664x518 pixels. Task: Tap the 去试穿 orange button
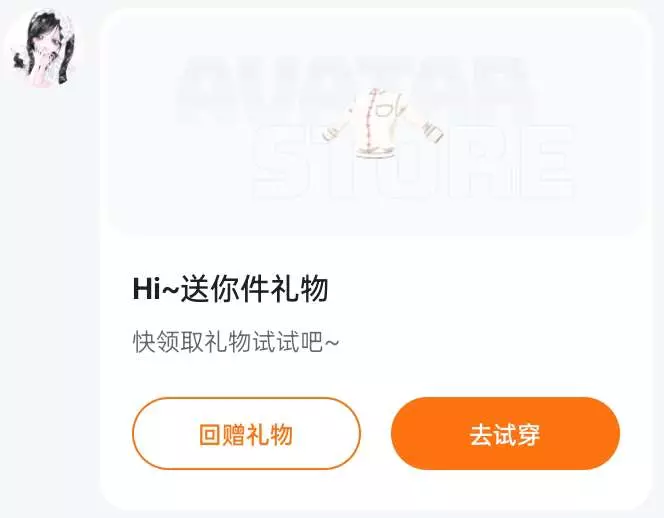point(505,433)
